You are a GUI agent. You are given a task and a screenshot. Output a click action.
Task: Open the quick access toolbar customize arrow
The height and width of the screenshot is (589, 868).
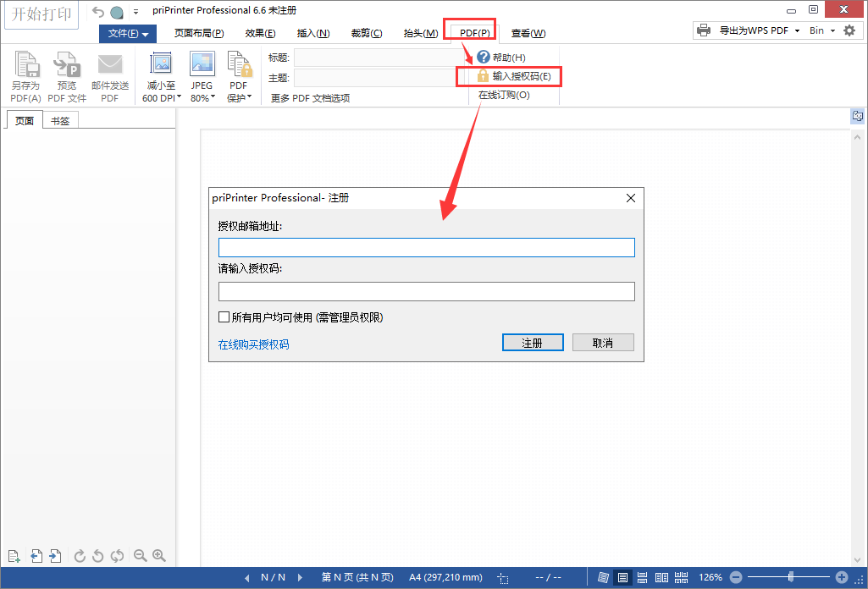click(x=135, y=12)
